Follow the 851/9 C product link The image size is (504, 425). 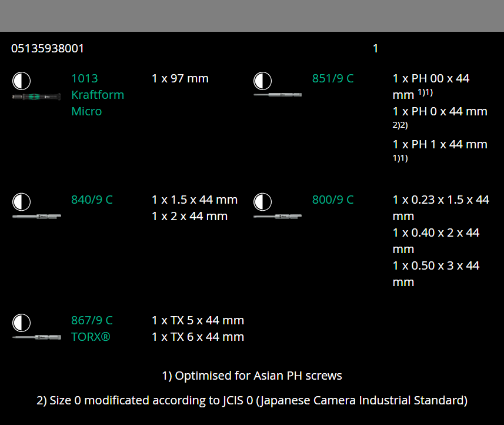click(333, 78)
